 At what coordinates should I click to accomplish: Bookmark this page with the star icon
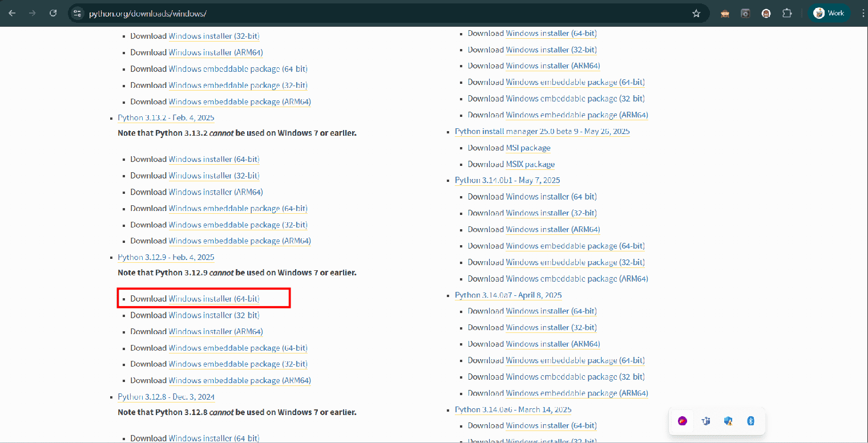tap(696, 13)
